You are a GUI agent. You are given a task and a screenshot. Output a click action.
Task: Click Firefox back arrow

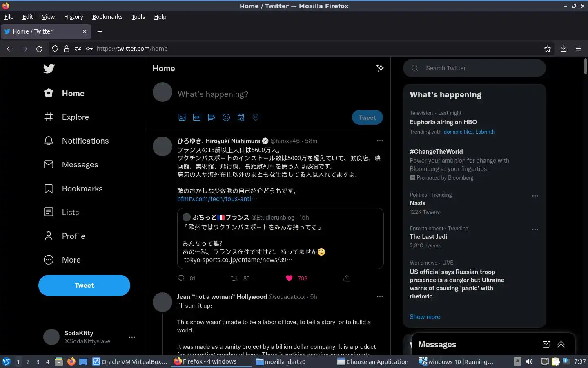[10, 49]
